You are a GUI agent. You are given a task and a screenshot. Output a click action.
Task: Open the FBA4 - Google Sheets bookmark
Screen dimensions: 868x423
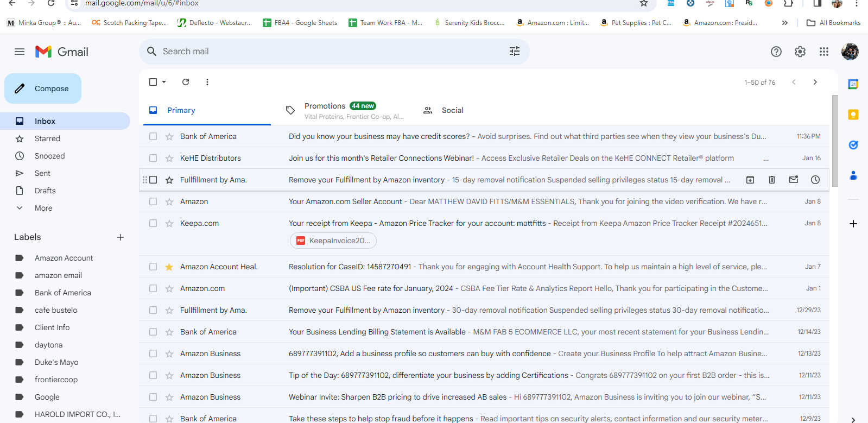click(300, 23)
